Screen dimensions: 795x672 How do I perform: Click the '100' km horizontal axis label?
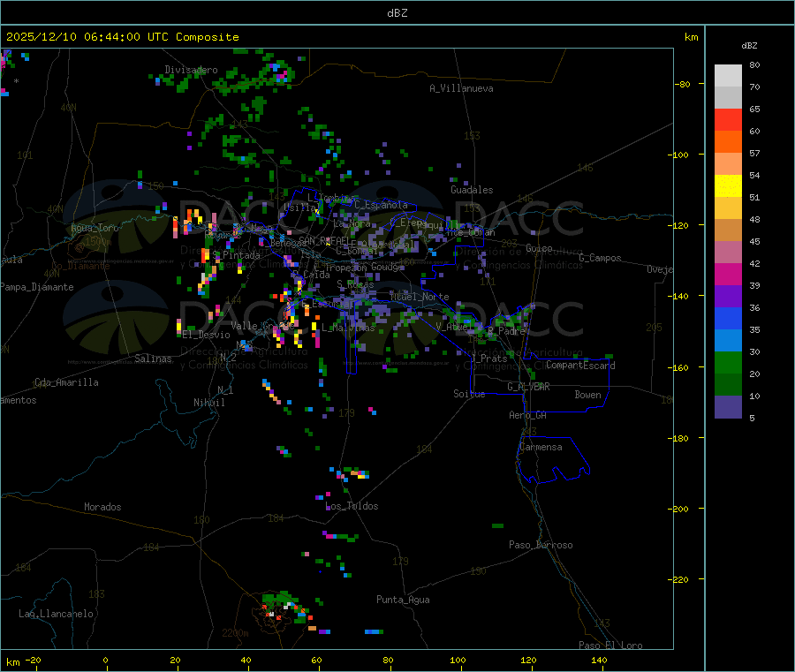pos(458,660)
